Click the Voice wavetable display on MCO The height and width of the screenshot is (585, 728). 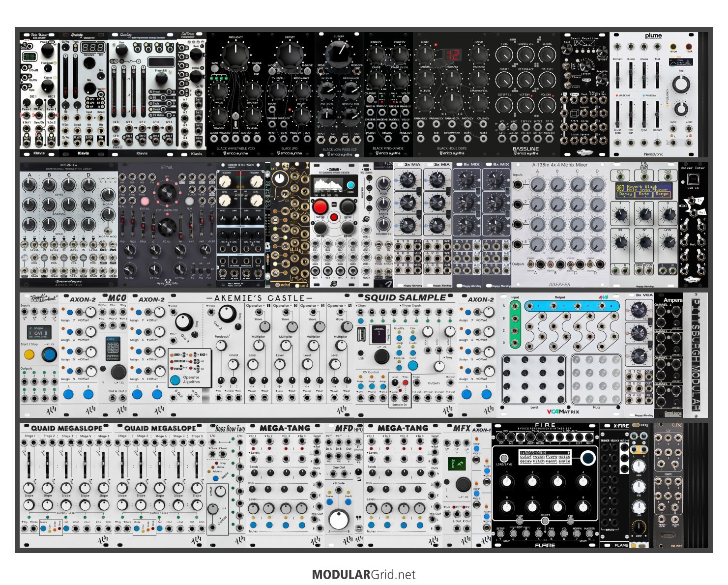[x=113, y=349]
